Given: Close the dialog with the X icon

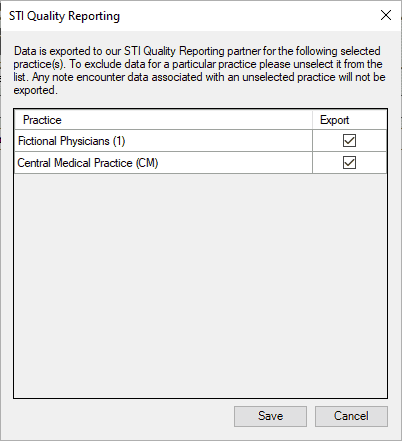Looking at the screenshot, I should click(x=386, y=15).
